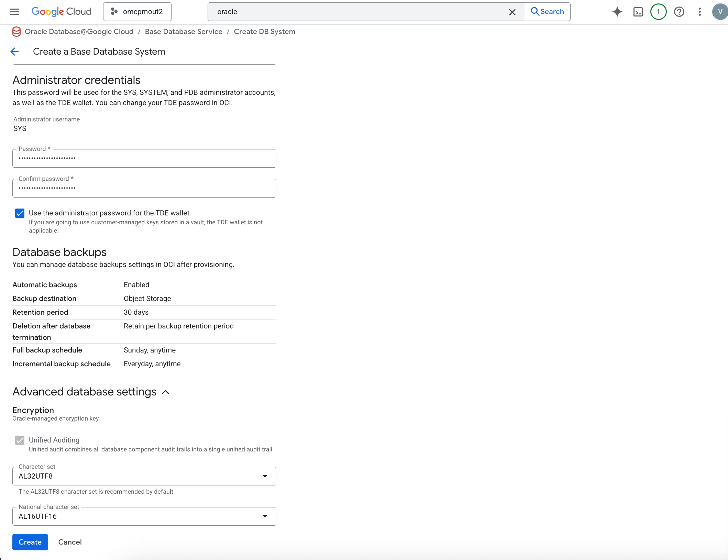Go to Base Database Service breadcrumb
The height and width of the screenshot is (560, 728).
point(184,31)
